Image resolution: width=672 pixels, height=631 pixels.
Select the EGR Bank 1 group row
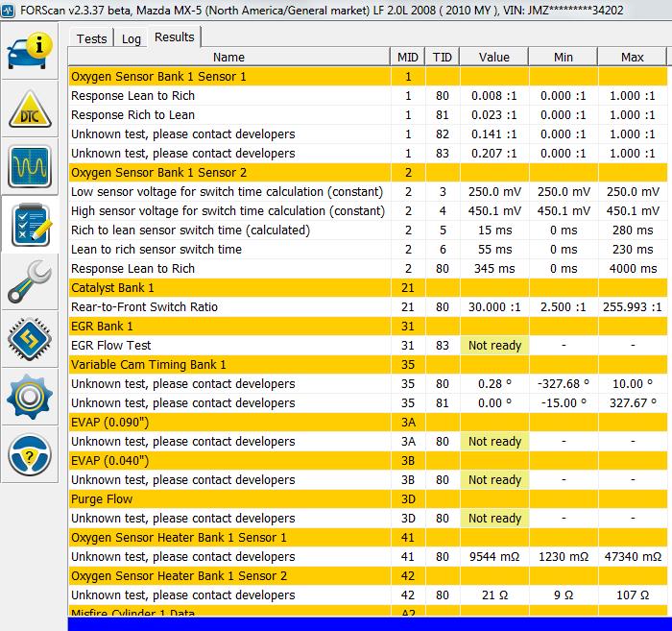(368, 327)
